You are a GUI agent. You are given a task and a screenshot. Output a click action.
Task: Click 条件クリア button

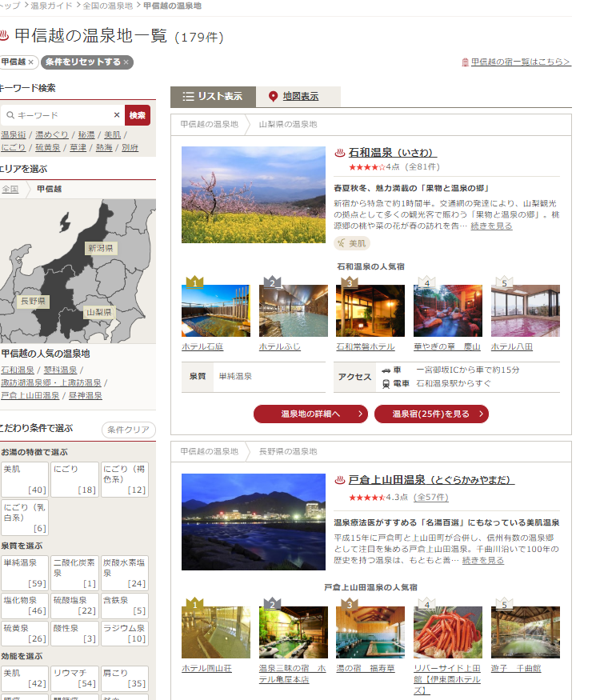point(129,430)
